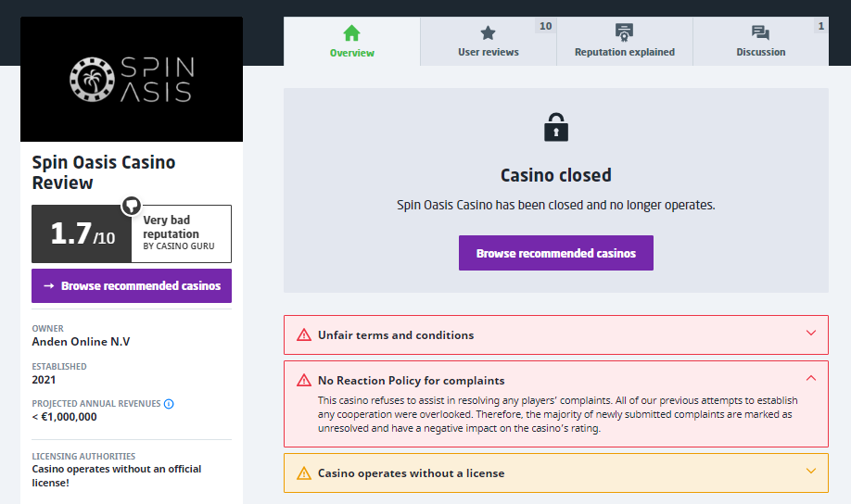Click the No Reaction Policy warning triangle
The width and height of the screenshot is (851, 504).
pyautogui.click(x=303, y=381)
